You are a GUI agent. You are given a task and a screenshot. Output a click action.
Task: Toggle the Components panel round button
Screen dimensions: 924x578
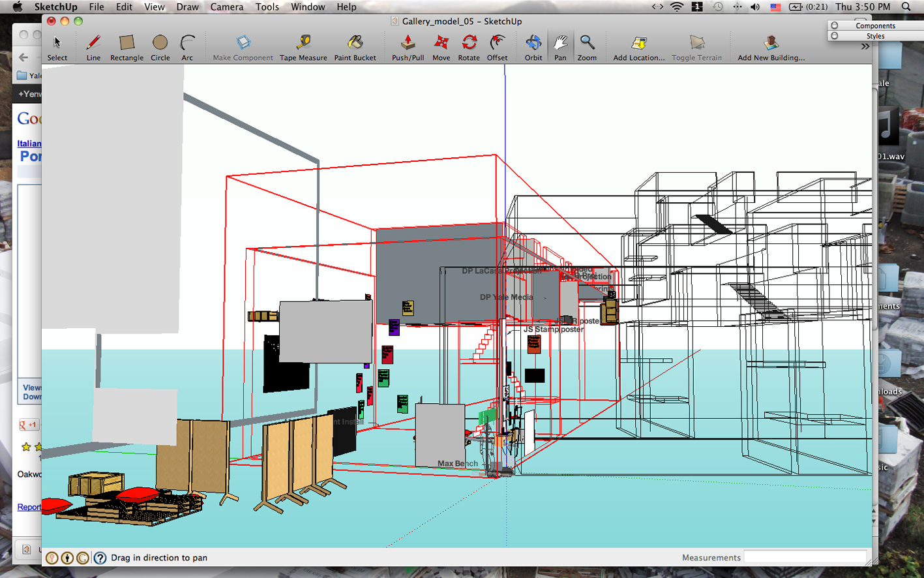pyautogui.click(x=834, y=25)
